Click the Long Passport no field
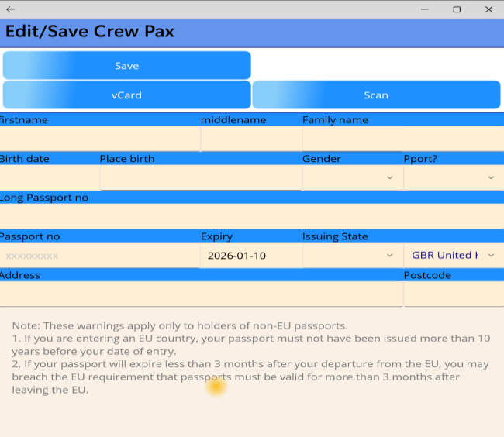The height and width of the screenshot is (437, 504). (251, 216)
